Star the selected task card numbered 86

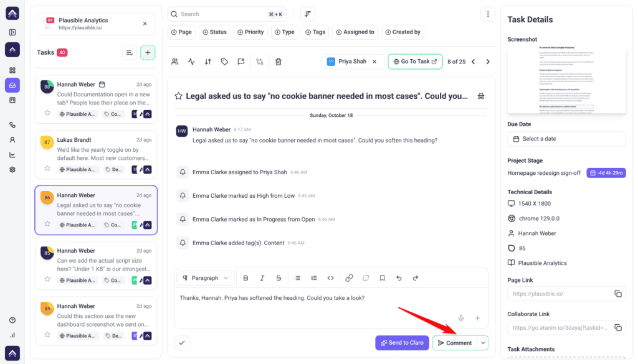tap(47, 224)
